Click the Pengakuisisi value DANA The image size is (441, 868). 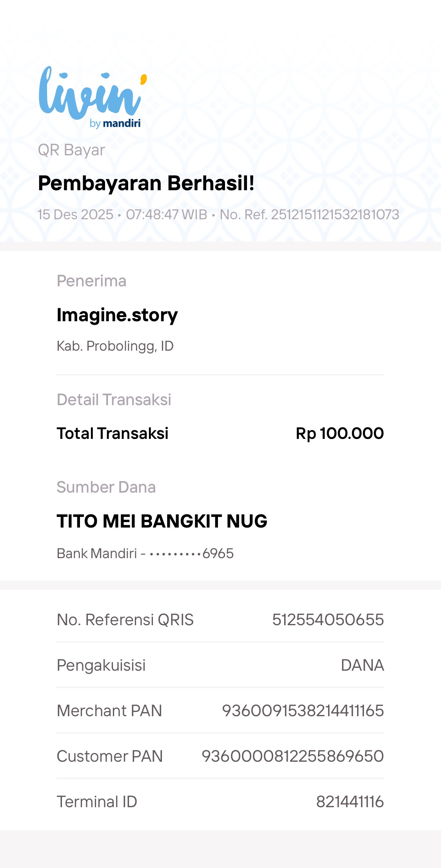(362, 665)
